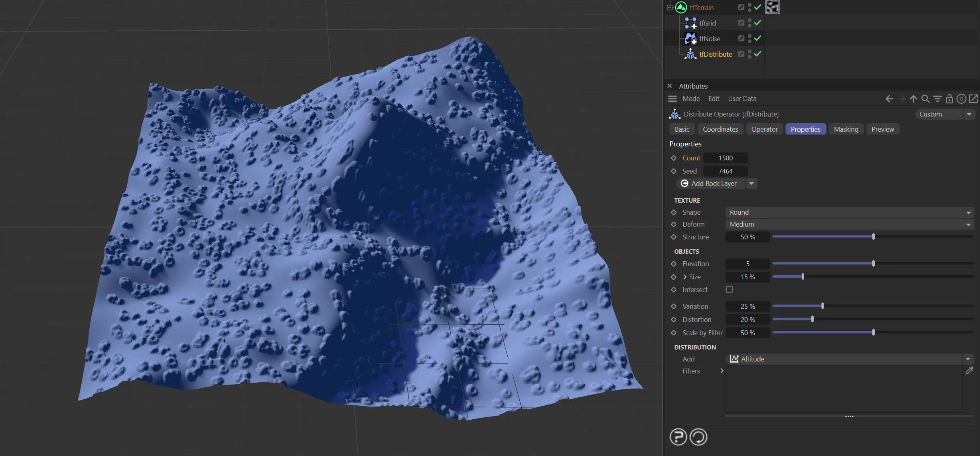Screen dimensions: 980x456
Task: Switch to the Masking tab
Action: [x=846, y=129]
